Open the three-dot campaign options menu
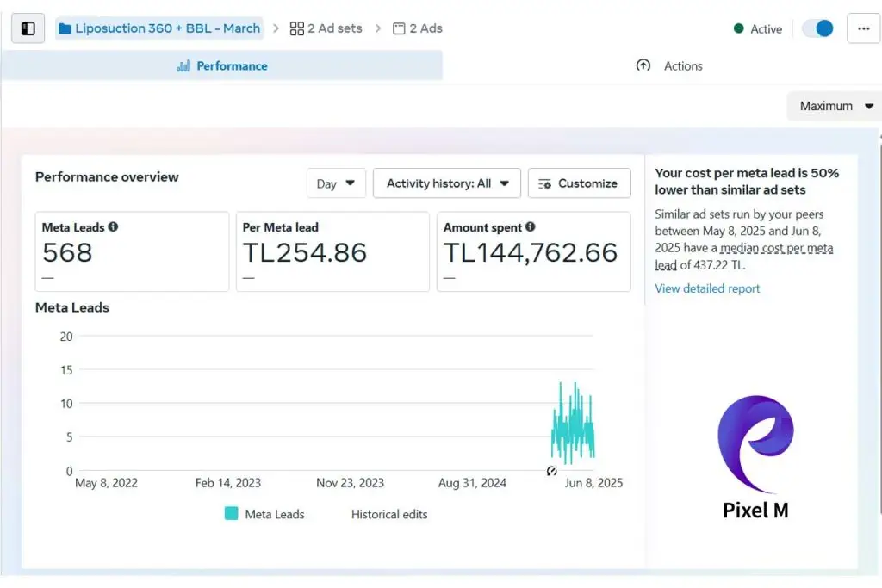 864,28
